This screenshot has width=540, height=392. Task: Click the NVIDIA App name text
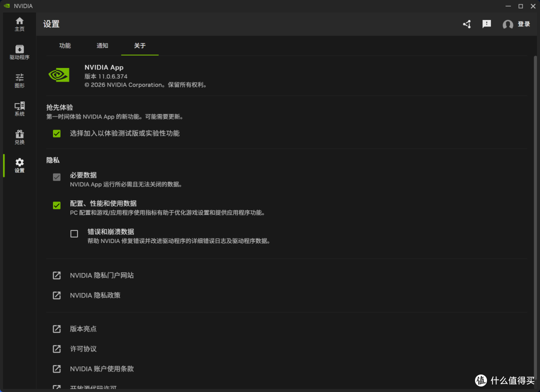(104, 67)
